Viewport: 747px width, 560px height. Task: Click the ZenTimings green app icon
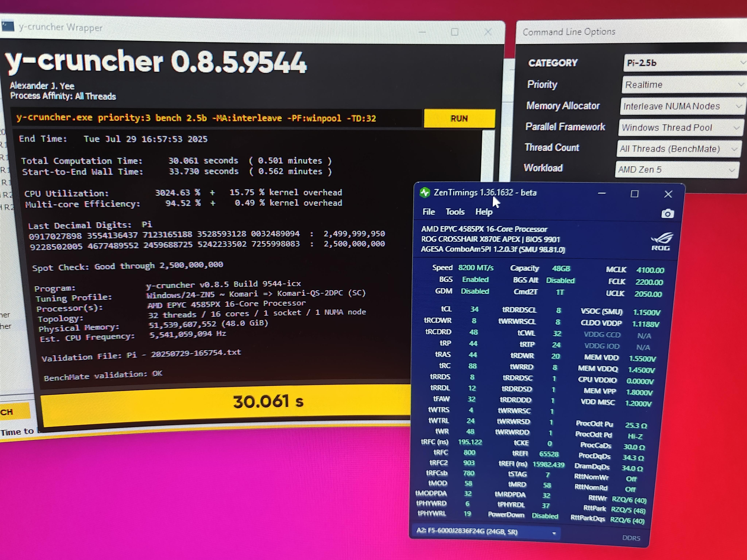[425, 192]
